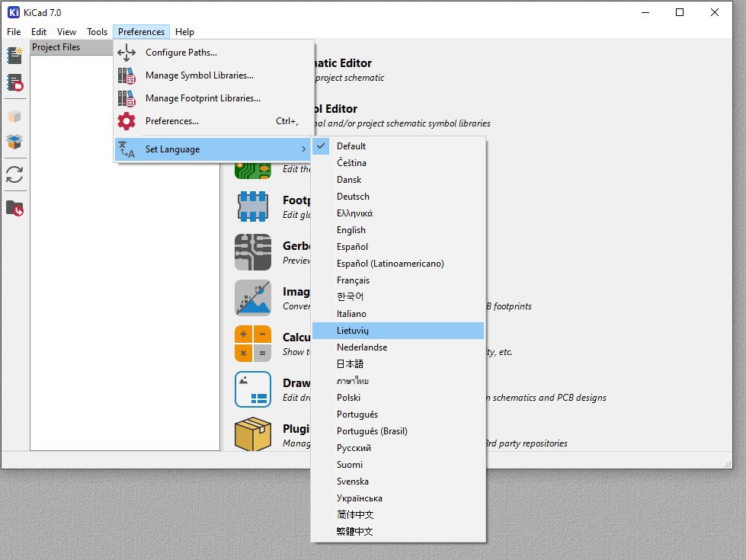The image size is (746, 560).
Task: Set language to Українська
Action: [399, 498]
